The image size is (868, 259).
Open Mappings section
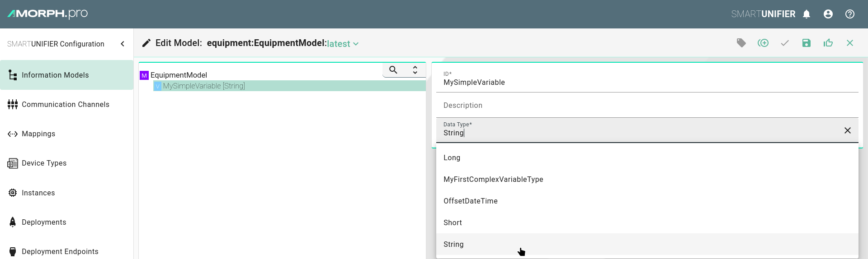point(67,134)
